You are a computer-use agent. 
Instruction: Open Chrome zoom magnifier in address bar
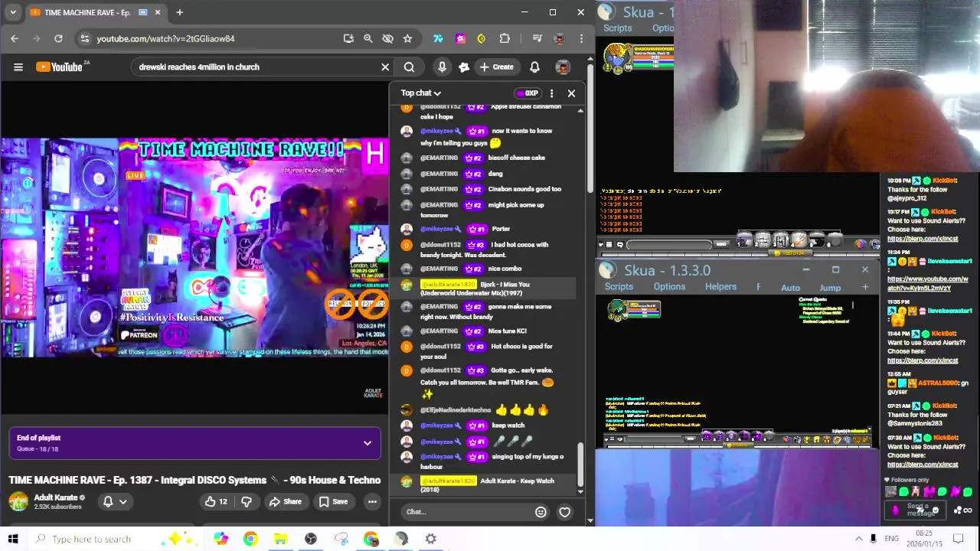point(368,38)
